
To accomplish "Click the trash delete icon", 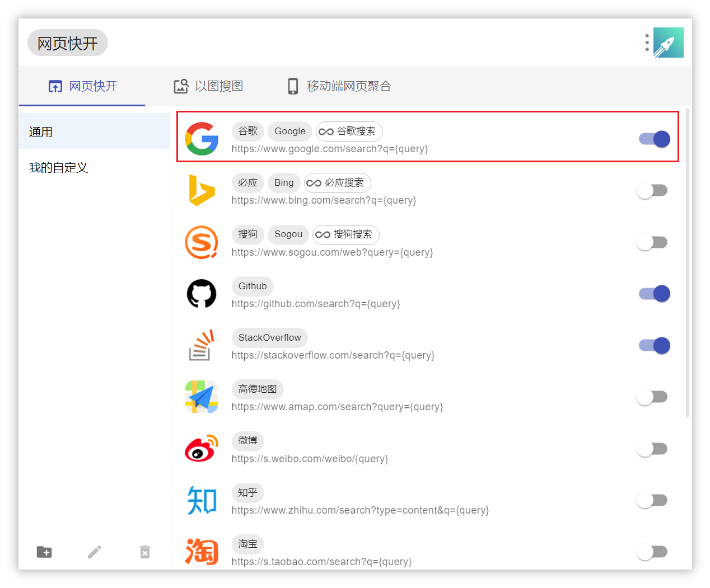I will pyautogui.click(x=145, y=552).
